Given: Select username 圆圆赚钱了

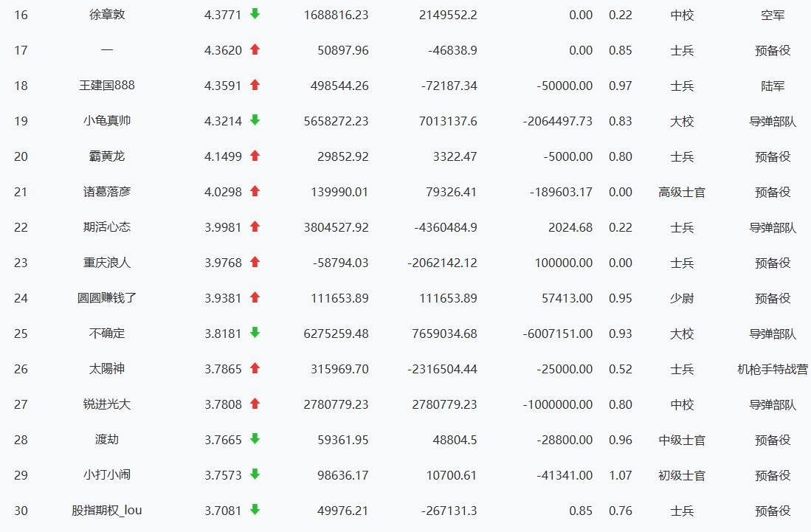Looking at the screenshot, I should 107,298.
